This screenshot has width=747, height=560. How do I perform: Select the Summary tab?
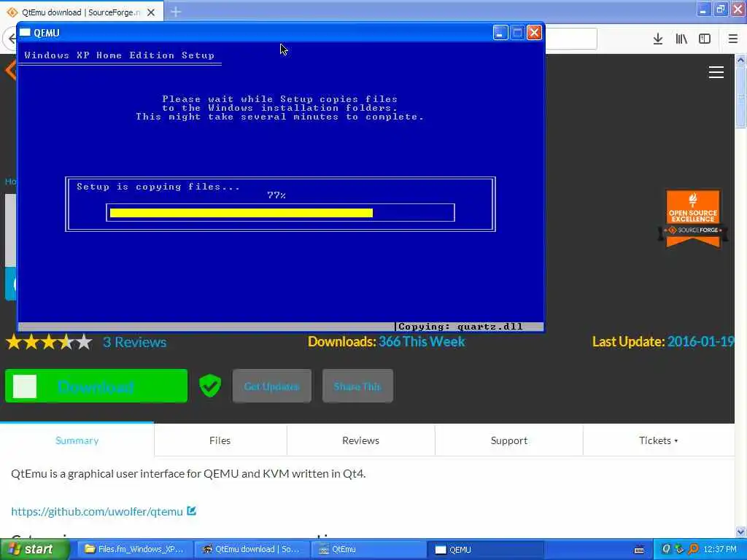[x=77, y=440]
